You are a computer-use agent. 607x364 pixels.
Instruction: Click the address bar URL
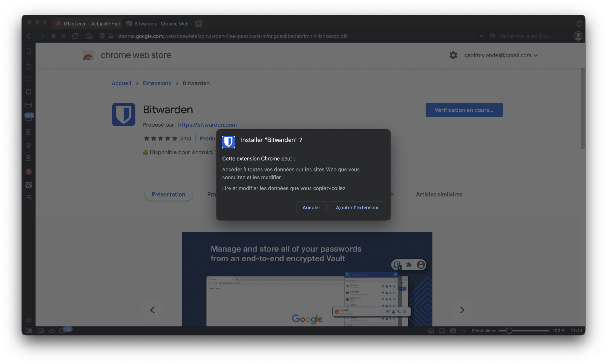[232, 36]
